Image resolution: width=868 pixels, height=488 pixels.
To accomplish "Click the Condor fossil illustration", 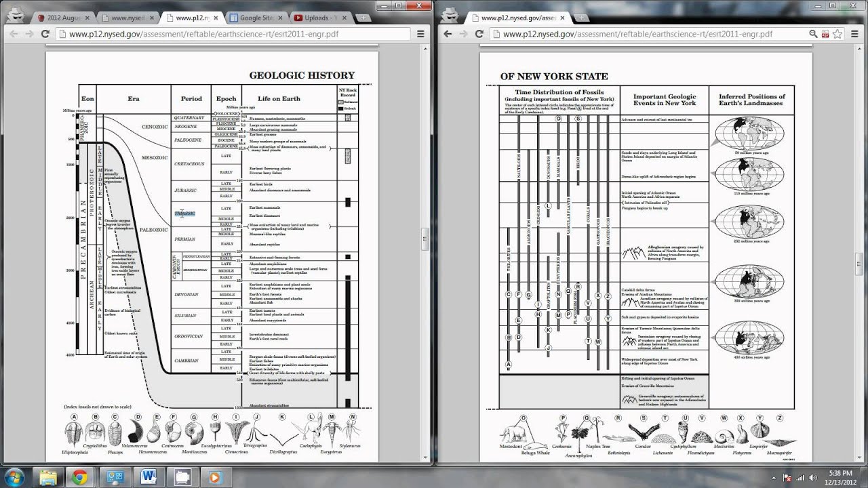I will click(x=643, y=431).
